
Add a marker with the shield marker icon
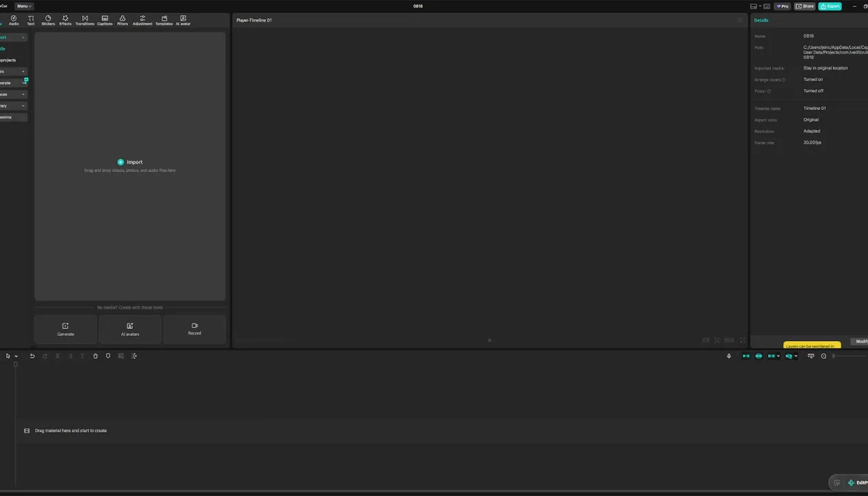coord(108,356)
